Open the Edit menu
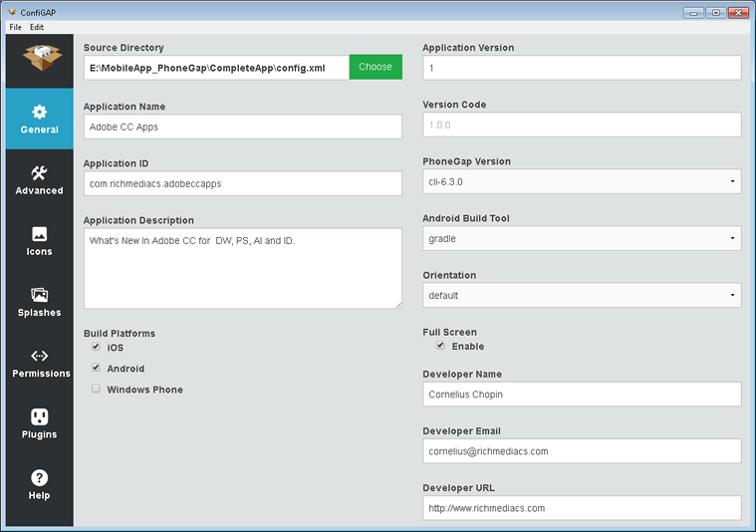Viewport: 756px width, 532px height. click(x=37, y=27)
